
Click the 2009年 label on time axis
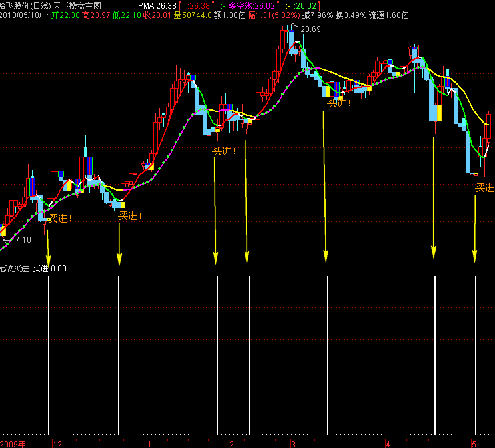pyautogui.click(x=13, y=444)
